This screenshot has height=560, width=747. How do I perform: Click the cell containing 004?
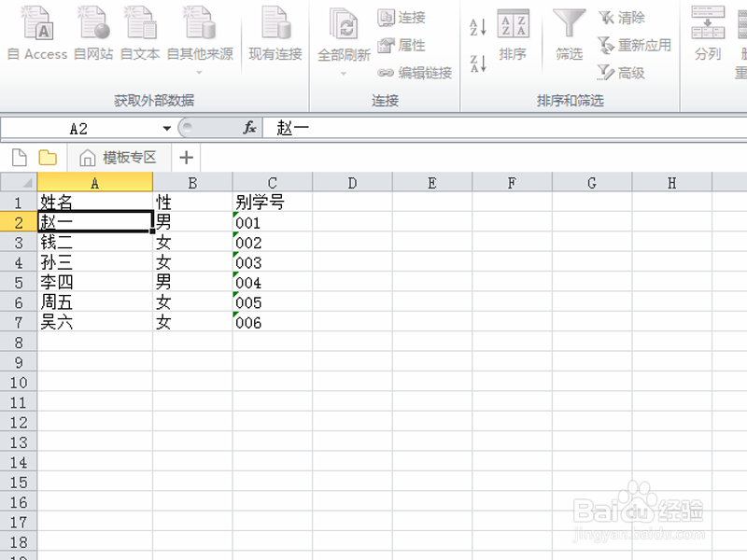point(273,283)
